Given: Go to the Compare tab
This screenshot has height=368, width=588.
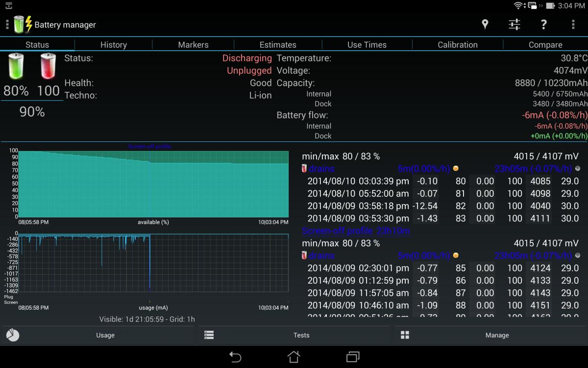Looking at the screenshot, I should tap(545, 45).
